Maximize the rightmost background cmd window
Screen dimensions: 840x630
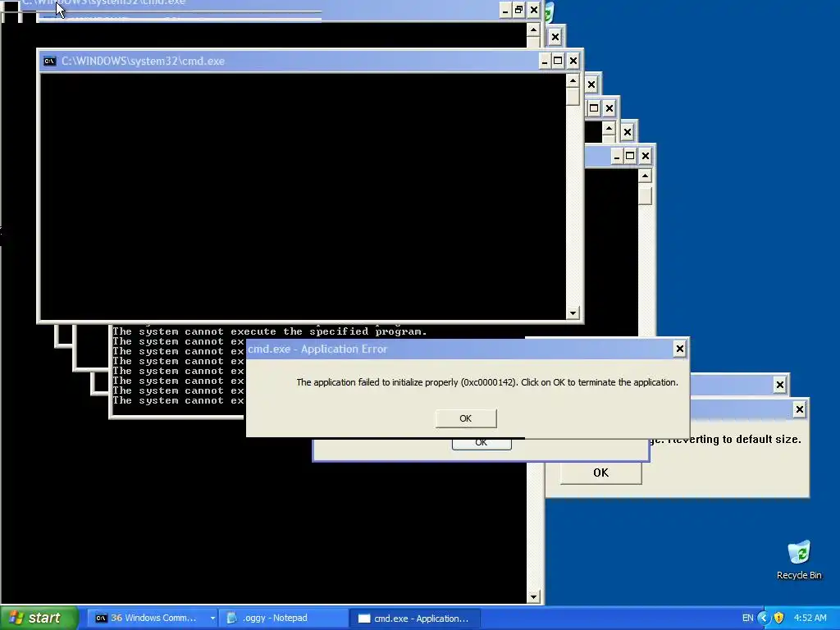[630, 156]
